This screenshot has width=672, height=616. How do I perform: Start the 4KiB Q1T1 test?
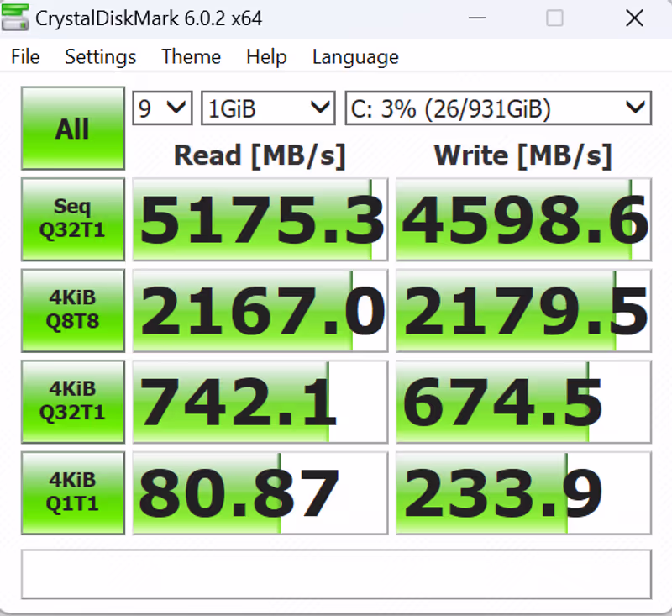(x=73, y=492)
